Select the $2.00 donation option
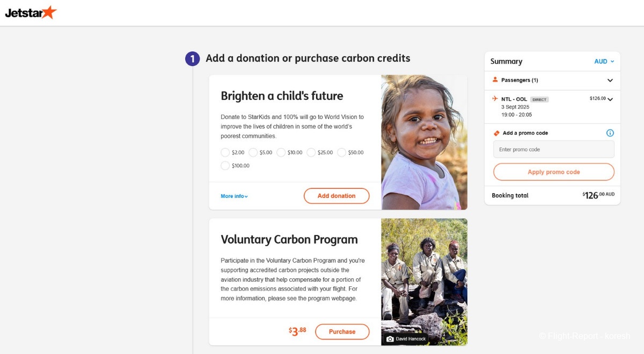Image resolution: width=644 pixels, height=354 pixels. click(x=225, y=152)
